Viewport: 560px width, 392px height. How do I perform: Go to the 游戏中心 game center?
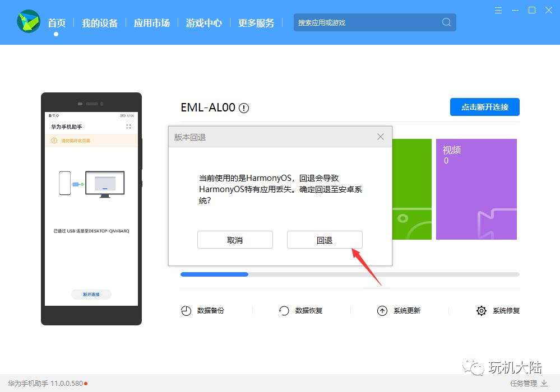(x=203, y=23)
